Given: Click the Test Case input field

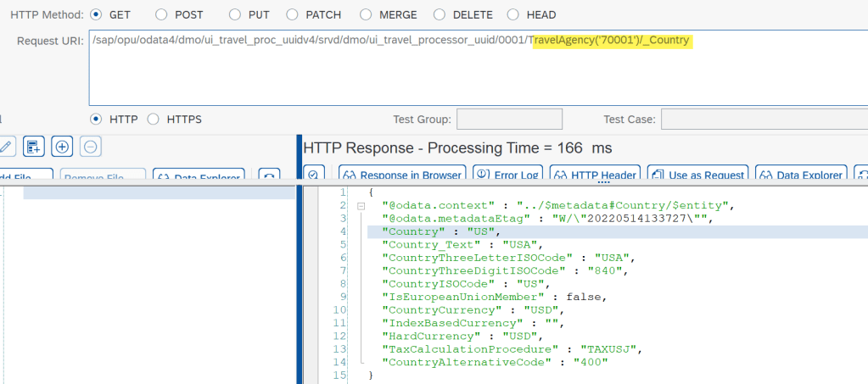Looking at the screenshot, I should pos(764,120).
